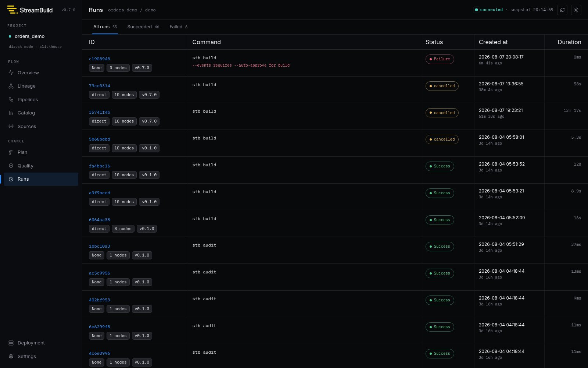The width and height of the screenshot is (588, 368).
Task: Toggle the light/dark theme icon
Action: tap(576, 10)
